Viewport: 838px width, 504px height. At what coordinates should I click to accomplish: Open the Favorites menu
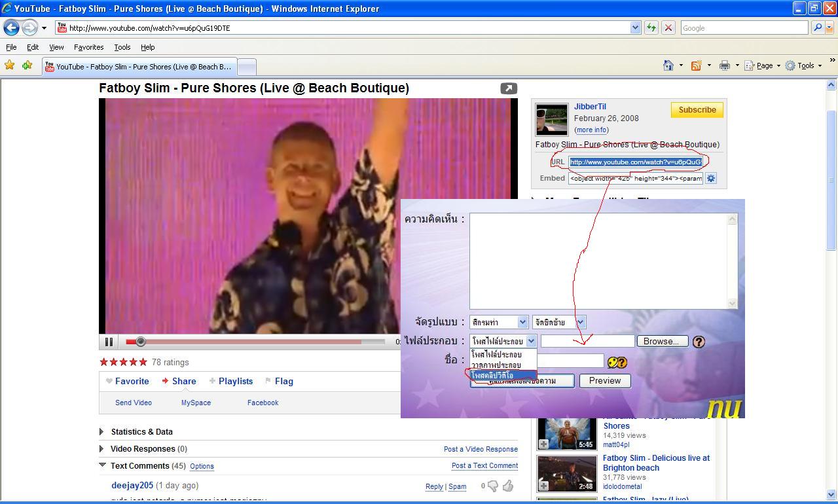click(88, 47)
